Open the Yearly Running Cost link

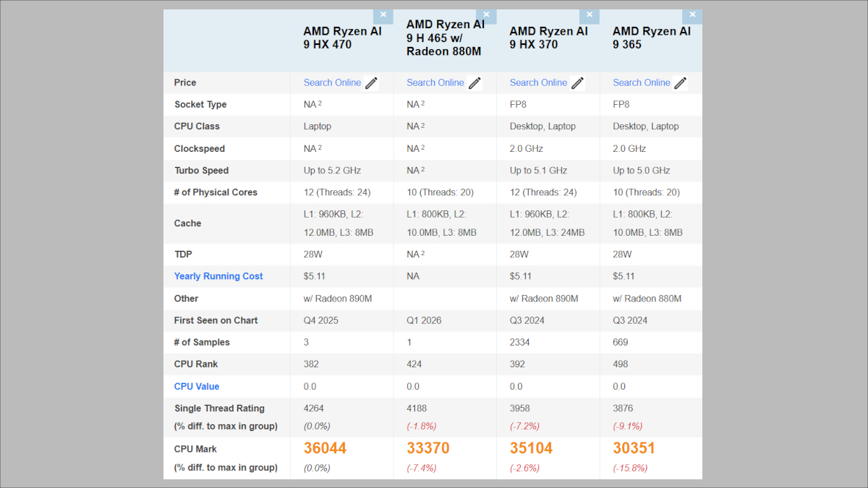click(x=218, y=276)
